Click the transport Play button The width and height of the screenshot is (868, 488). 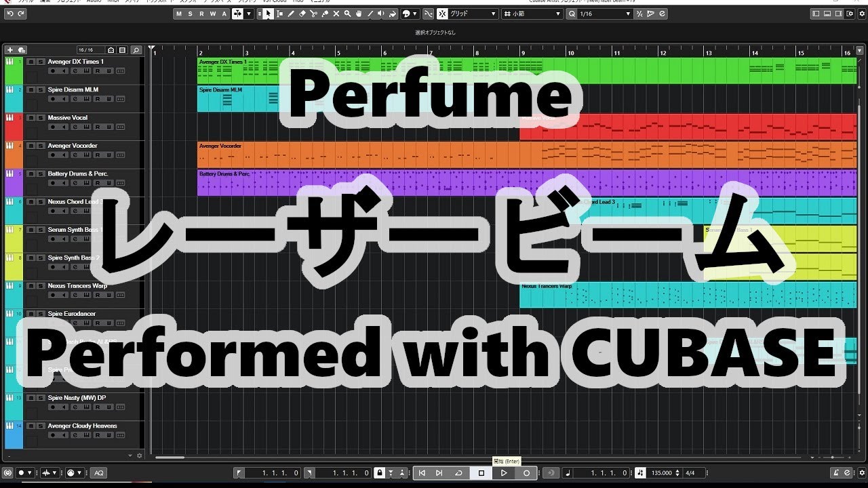pos(504,473)
